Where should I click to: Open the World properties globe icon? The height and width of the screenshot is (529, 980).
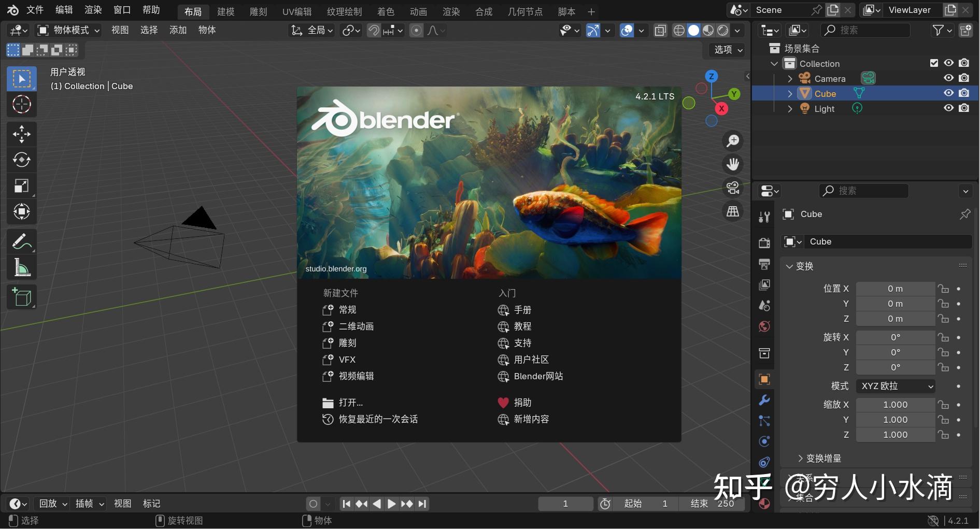(x=764, y=326)
